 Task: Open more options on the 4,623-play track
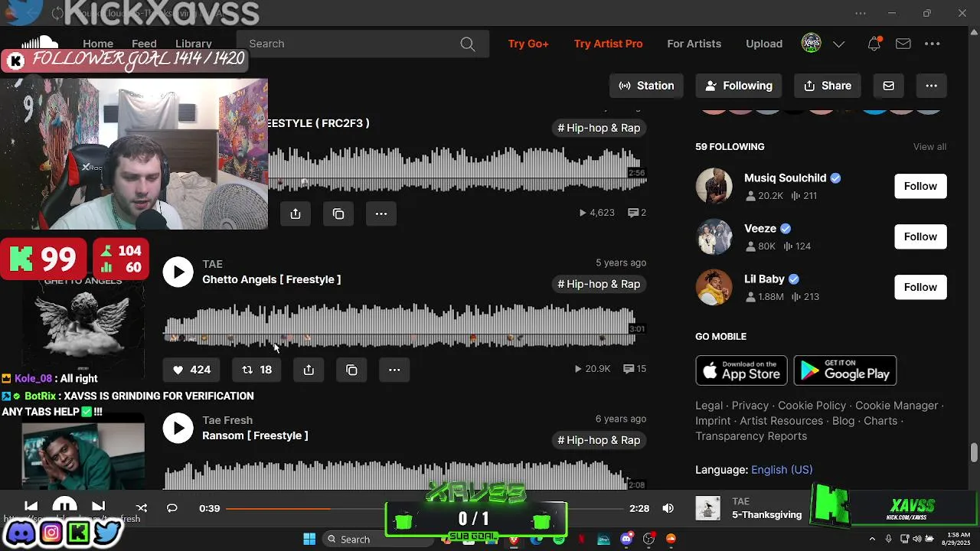click(x=381, y=214)
